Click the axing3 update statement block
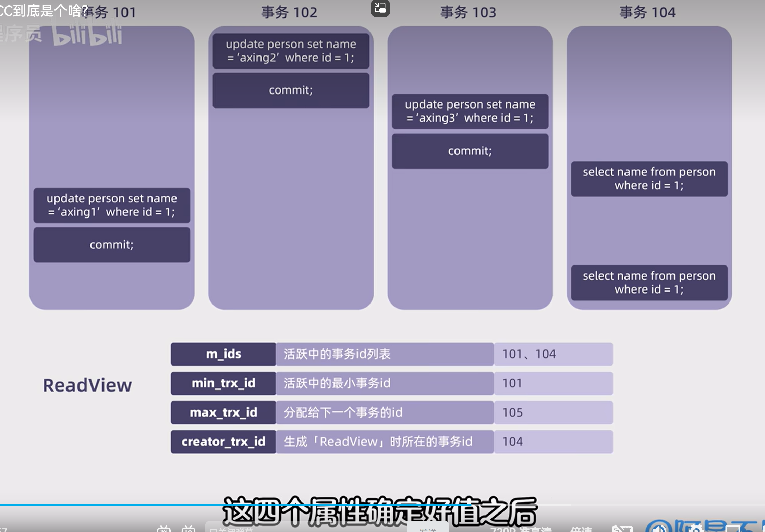 pyautogui.click(x=470, y=111)
